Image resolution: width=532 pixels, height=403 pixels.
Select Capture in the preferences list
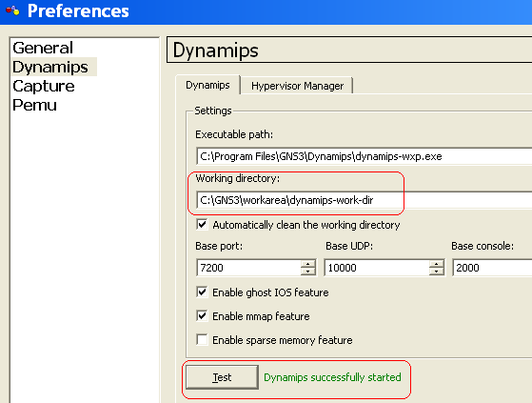coord(44,86)
